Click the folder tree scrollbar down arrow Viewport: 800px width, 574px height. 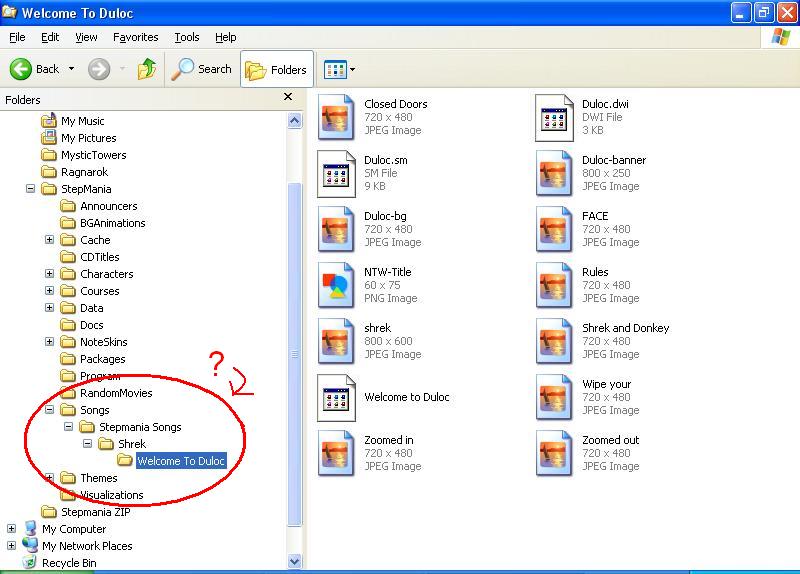pos(294,561)
